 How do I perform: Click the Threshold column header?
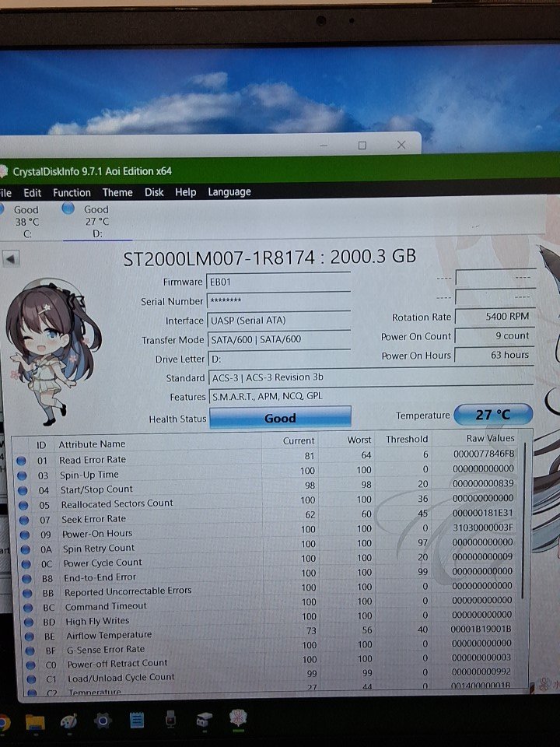point(407,439)
